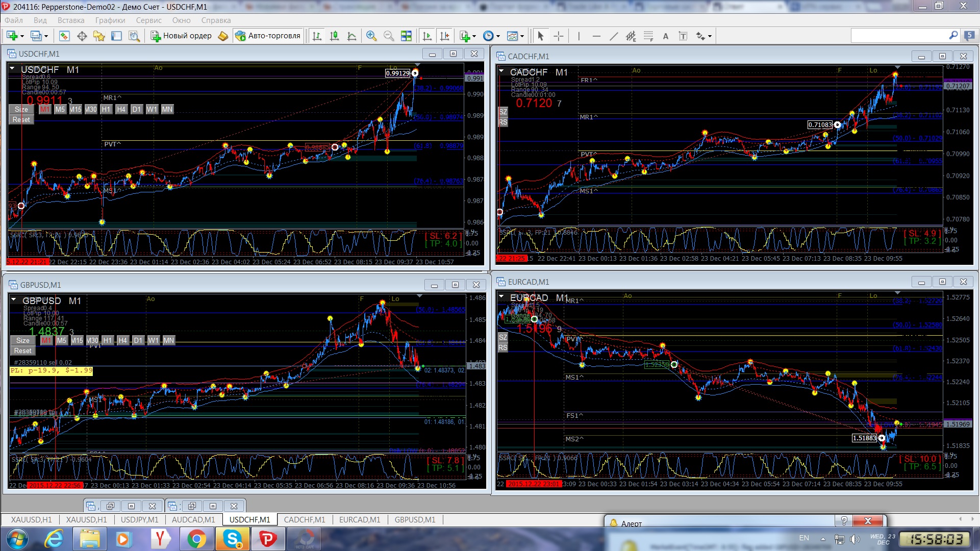Open Windows Start menu
The height and width of the screenshot is (551, 980).
pos(17,539)
